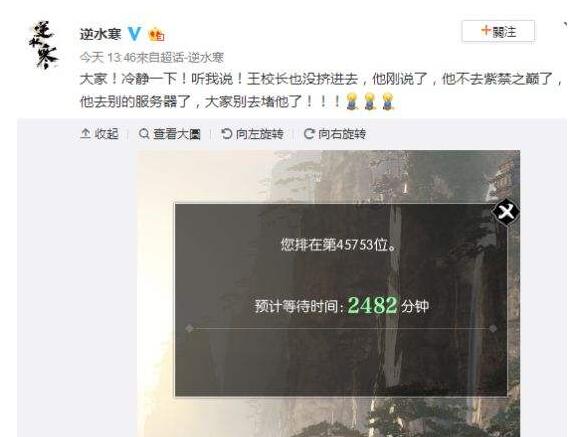Follow the account with +关注 button
571x437 pixels.
click(498, 32)
